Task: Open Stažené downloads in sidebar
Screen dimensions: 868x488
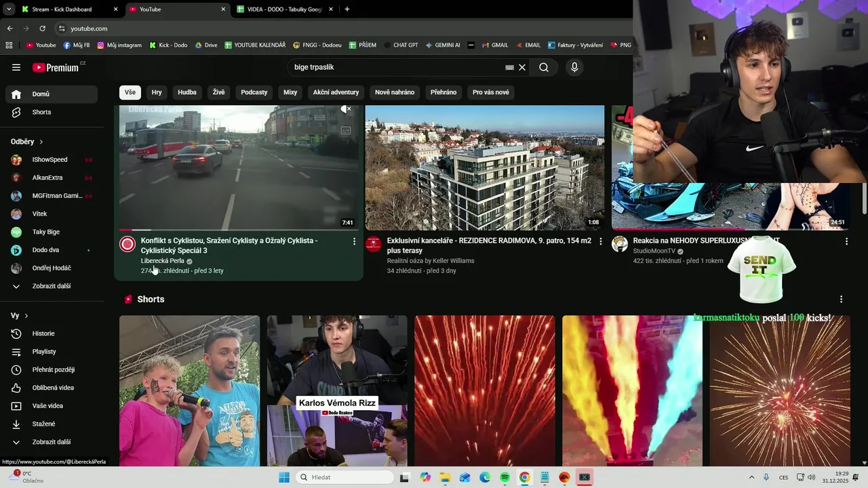Action: click(x=52, y=424)
